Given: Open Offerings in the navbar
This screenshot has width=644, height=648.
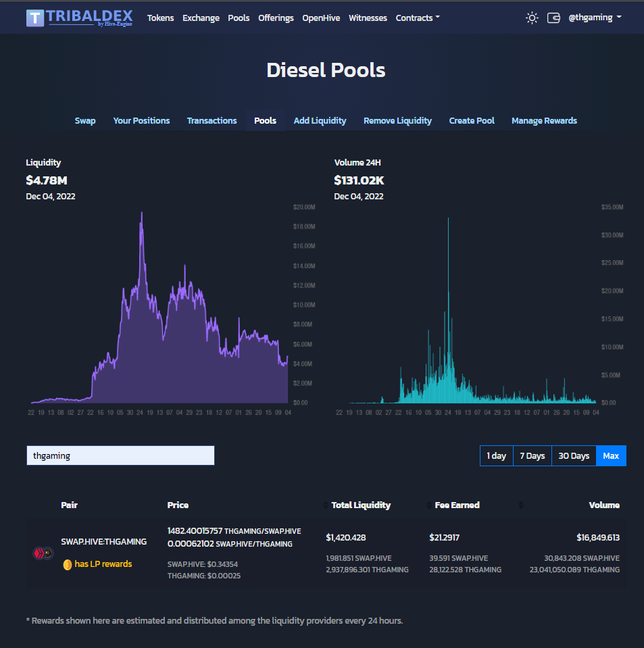Looking at the screenshot, I should coord(276,18).
